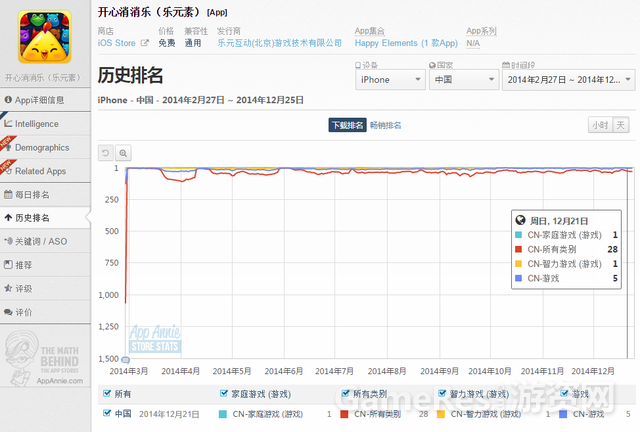Click red swatch beside CN-所有类别 in table
Viewport: 640px width, 432px height.
pos(344,414)
